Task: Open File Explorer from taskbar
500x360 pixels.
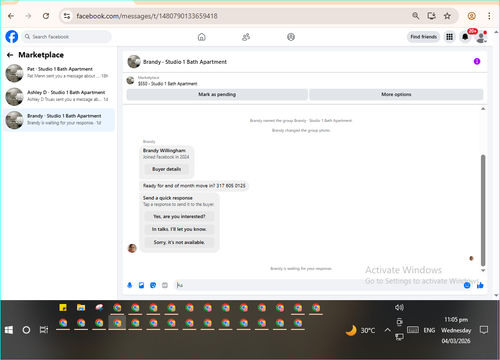Action: click(81, 308)
